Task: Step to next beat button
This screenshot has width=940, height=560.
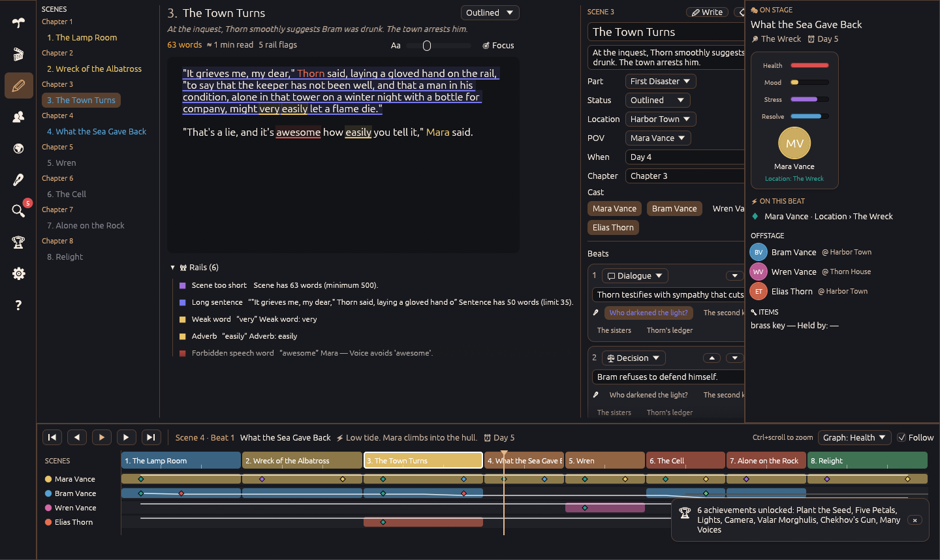Action: click(126, 437)
